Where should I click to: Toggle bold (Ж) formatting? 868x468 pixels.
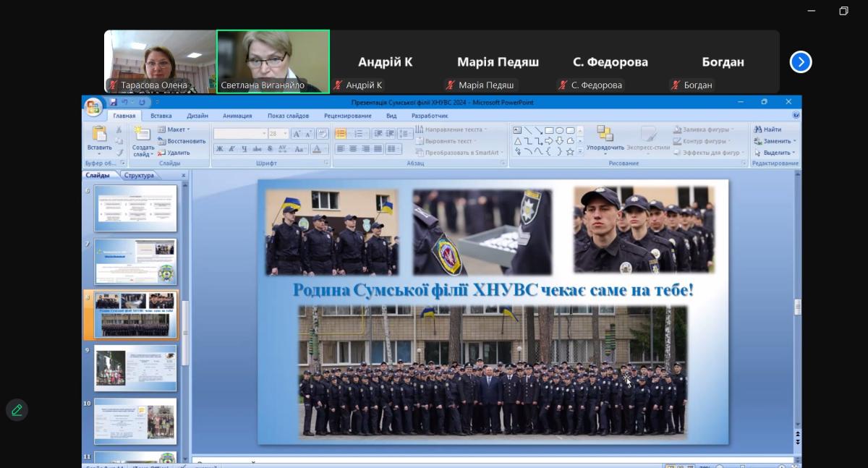pos(219,149)
